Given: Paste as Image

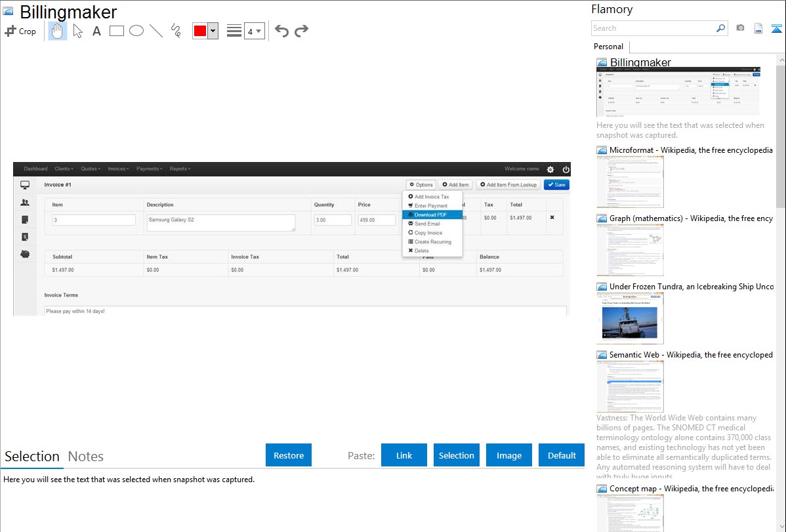Looking at the screenshot, I should tap(509, 455).
